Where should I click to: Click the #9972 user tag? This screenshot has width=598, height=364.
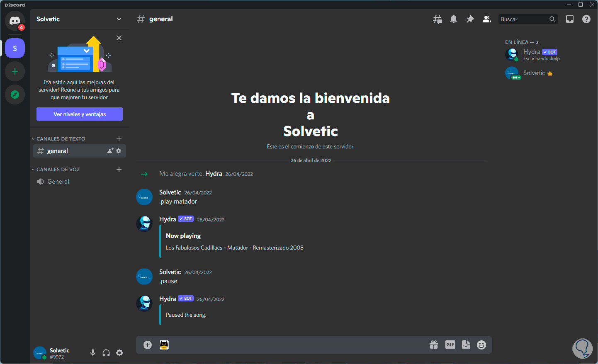57,357
